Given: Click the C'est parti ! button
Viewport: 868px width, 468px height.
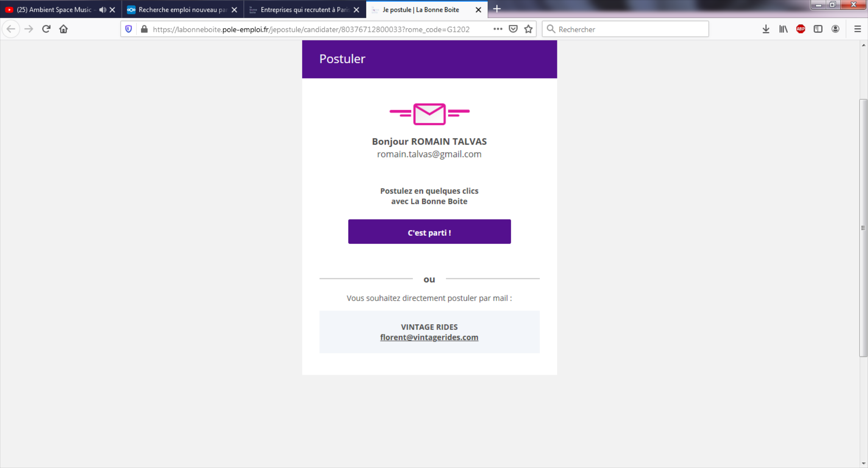Looking at the screenshot, I should (x=429, y=231).
